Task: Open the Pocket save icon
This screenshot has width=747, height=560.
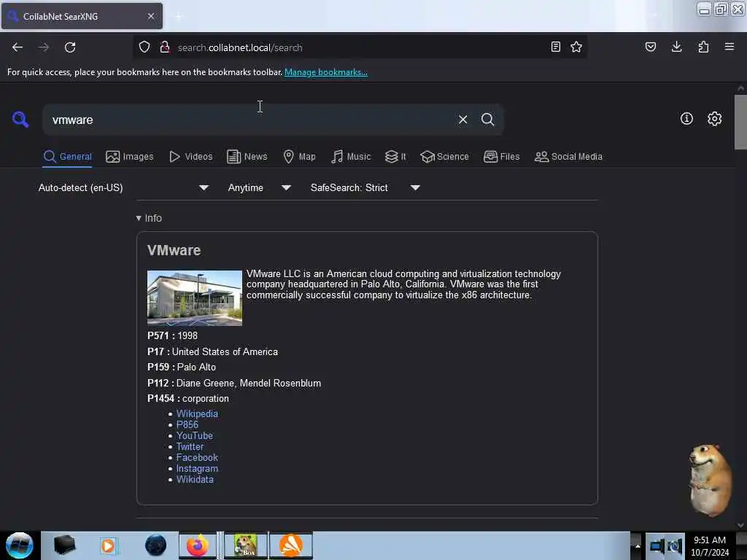Action: (651, 47)
